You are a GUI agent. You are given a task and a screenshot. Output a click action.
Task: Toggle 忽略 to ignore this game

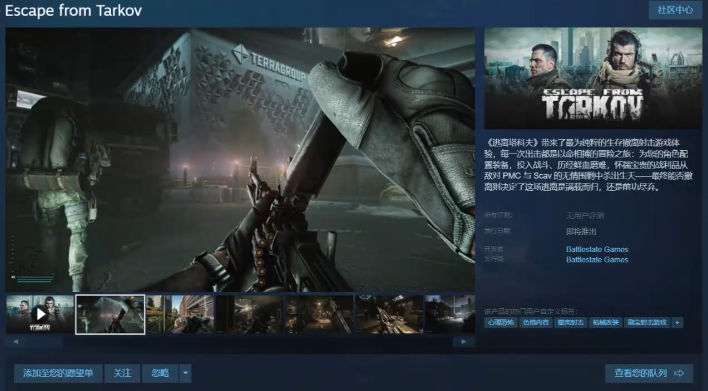tap(160, 373)
